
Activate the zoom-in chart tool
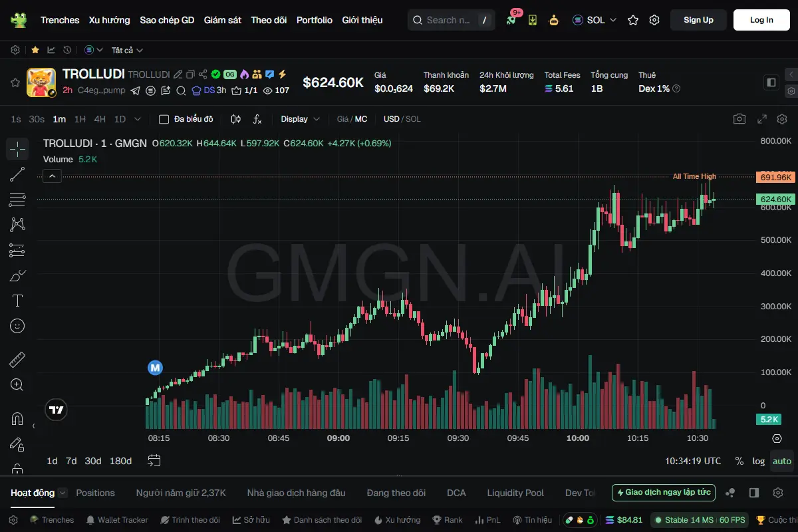pyautogui.click(x=17, y=385)
